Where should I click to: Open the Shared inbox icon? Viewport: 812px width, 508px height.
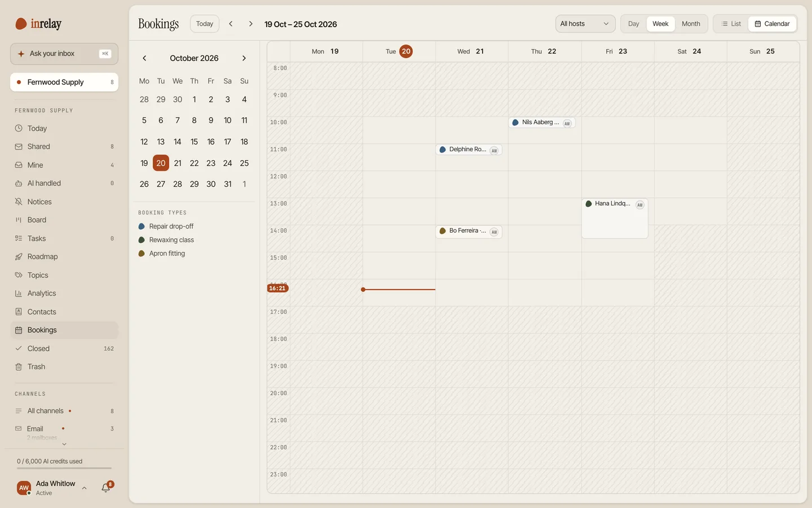point(19,147)
